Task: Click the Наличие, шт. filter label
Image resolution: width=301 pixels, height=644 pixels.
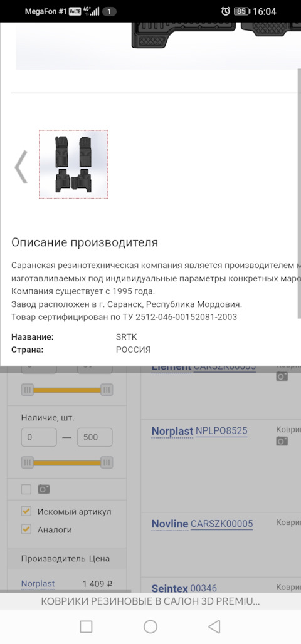Action: 48,418
